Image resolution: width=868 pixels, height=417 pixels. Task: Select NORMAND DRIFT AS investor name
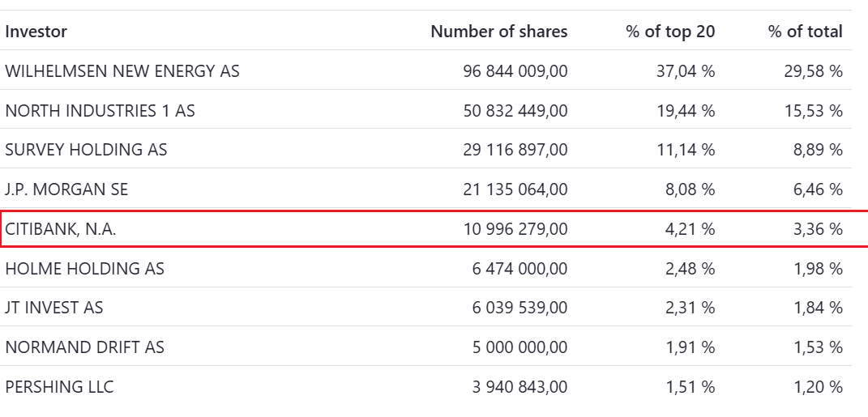pos(84,347)
